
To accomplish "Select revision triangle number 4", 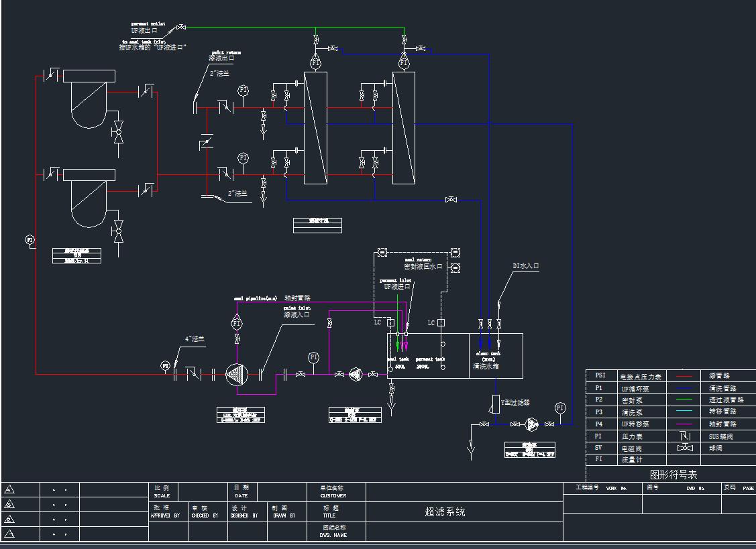I will [x=9, y=490].
